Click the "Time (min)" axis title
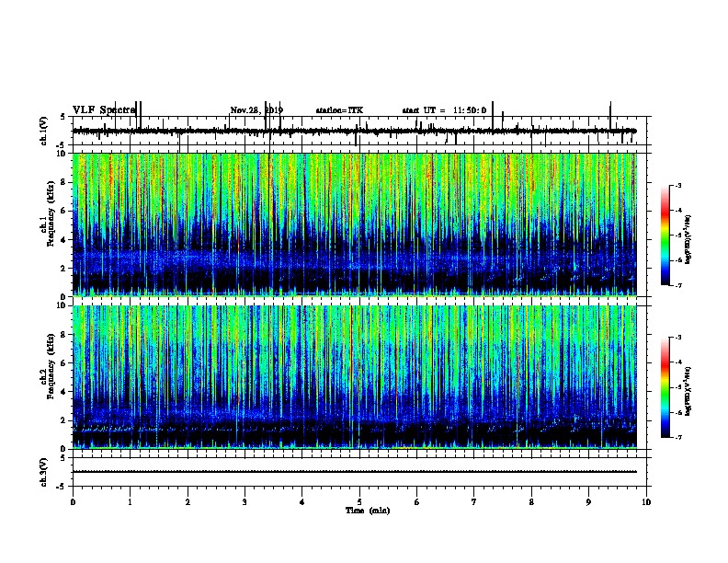Viewport: 728px width, 563px height. coord(368,511)
